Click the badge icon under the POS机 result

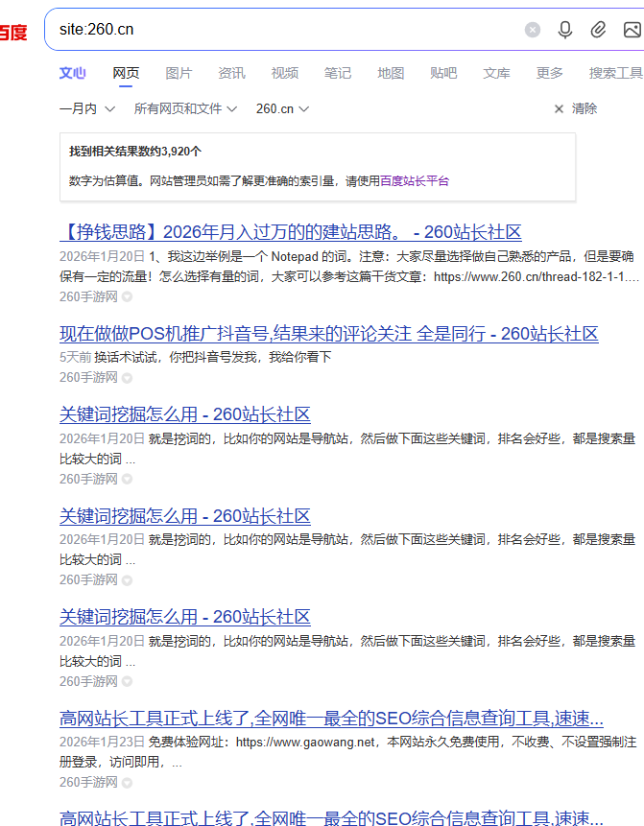click(127, 378)
